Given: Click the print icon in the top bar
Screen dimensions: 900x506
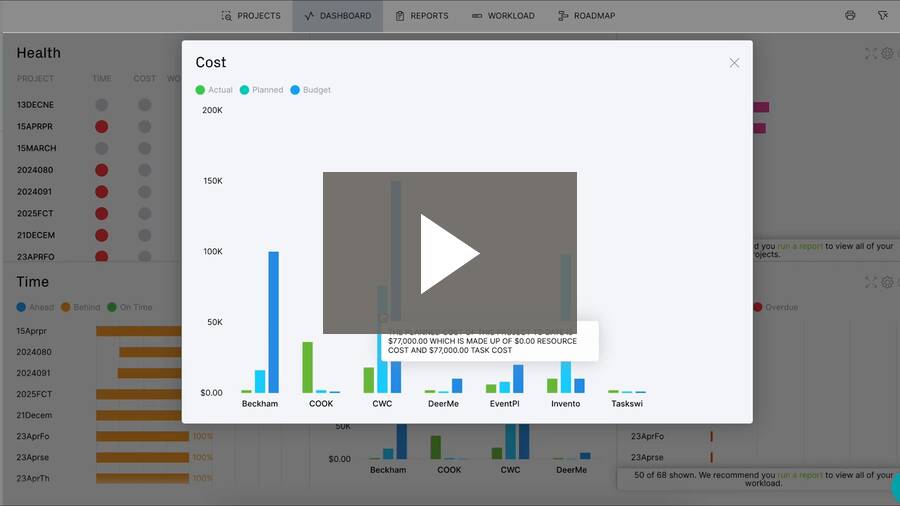Looking at the screenshot, I should (850, 15).
